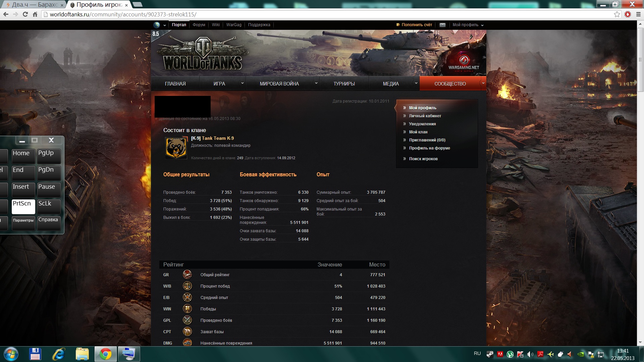
Task: Click the globe language selector icon
Action: 157,25
